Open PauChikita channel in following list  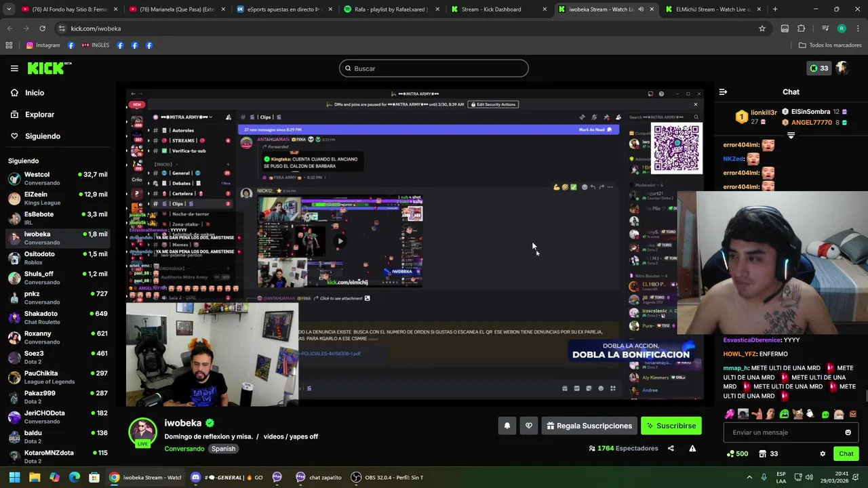[x=58, y=377]
